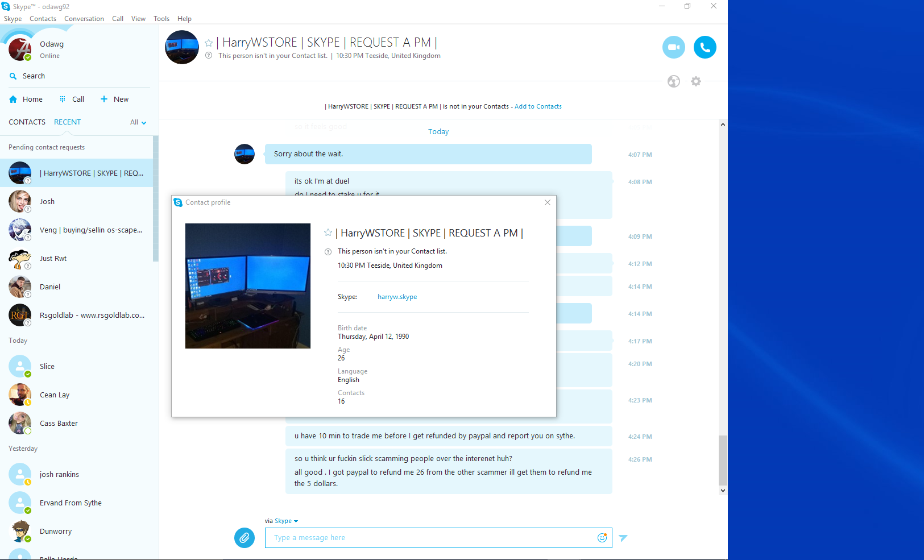The height and width of the screenshot is (560, 924).
Task: Open the Call dial pad icon
Action: point(63,99)
